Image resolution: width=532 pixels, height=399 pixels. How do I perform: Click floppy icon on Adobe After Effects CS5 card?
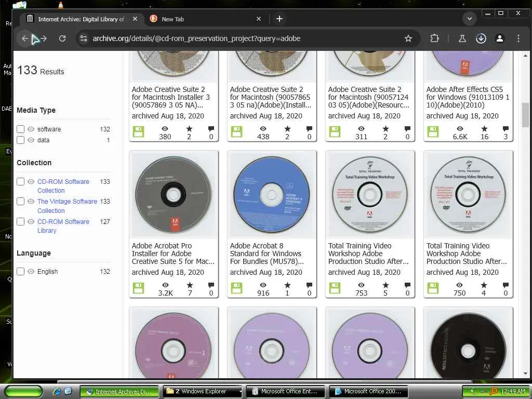[x=433, y=131]
